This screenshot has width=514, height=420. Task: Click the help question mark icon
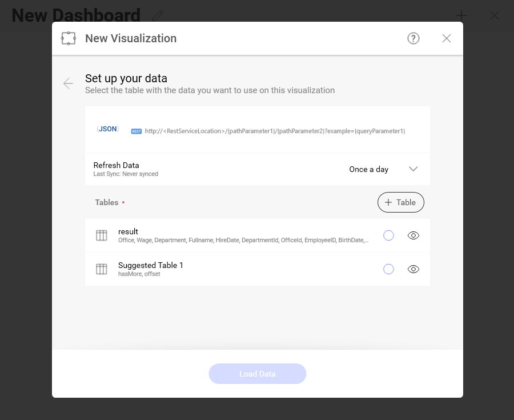pos(413,38)
